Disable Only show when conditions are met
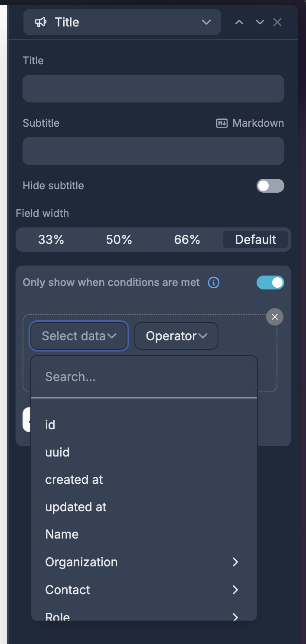This screenshot has height=644, width=306. 270,283
